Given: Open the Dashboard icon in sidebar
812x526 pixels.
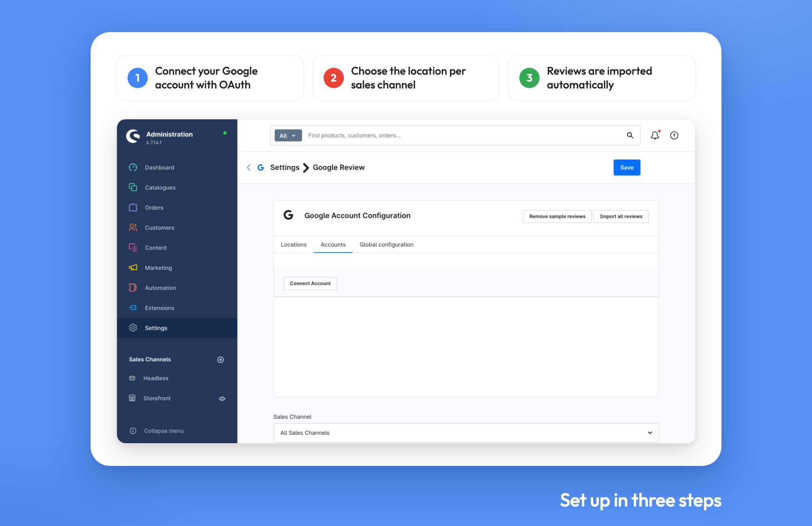Looking at the screenshot, I should pyautogui.click(x=133, y=167).
